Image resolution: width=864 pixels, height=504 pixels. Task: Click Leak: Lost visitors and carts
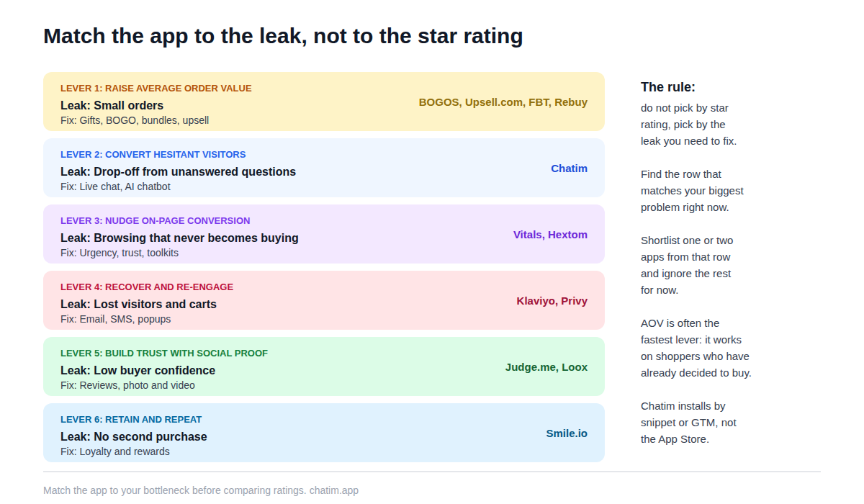click(138, 304)
